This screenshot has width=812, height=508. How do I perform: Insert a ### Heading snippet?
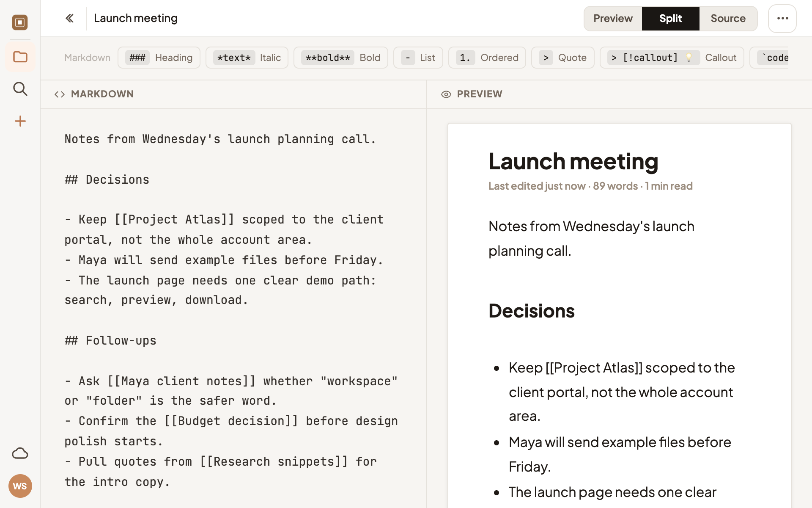pyautogui.click(x=159, y=58)
